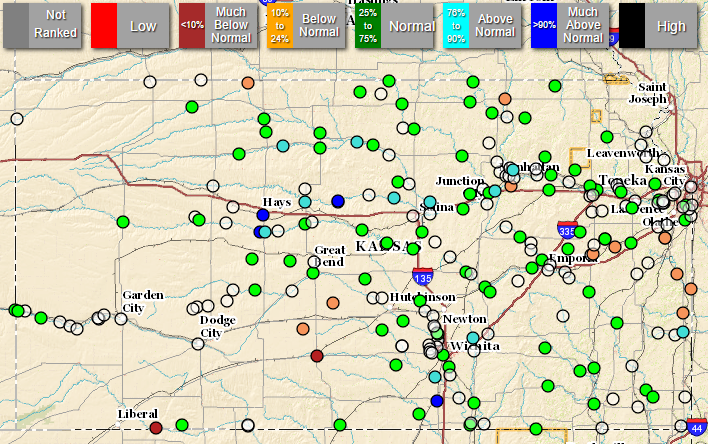Screen dimensions: 708x444
Task: Click the green dot on southern border below Great Bend
Action: point(340,425)
